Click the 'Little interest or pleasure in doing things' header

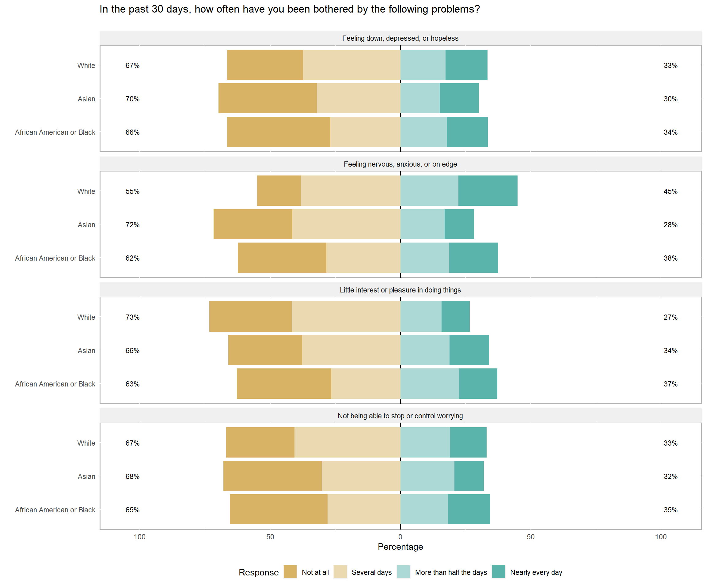400,290
